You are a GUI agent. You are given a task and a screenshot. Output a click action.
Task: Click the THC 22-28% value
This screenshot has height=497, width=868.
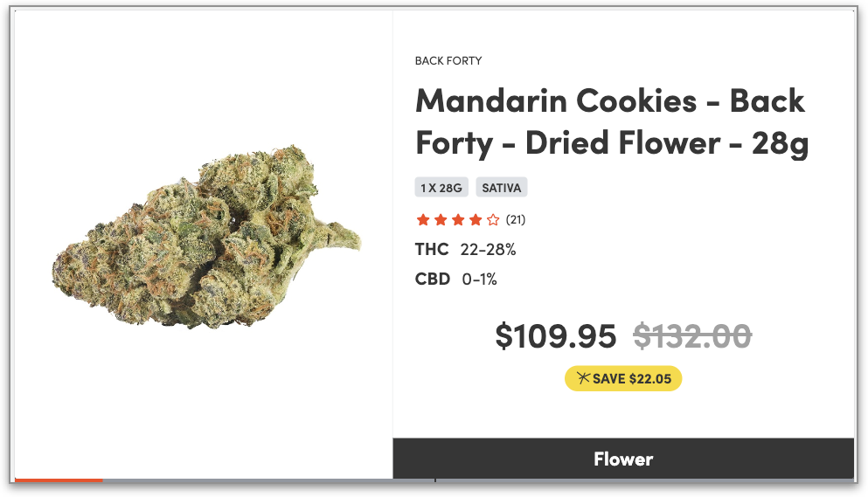489,250
